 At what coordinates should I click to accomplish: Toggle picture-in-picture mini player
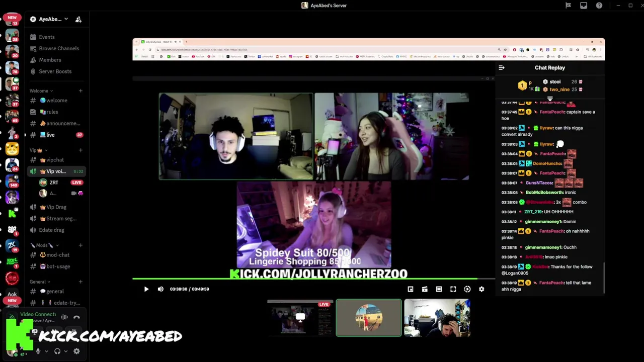(411, 289)
